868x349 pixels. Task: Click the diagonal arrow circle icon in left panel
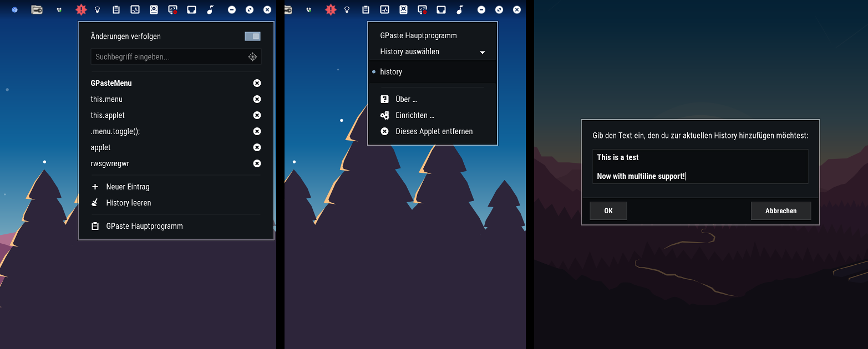[250, 9]
